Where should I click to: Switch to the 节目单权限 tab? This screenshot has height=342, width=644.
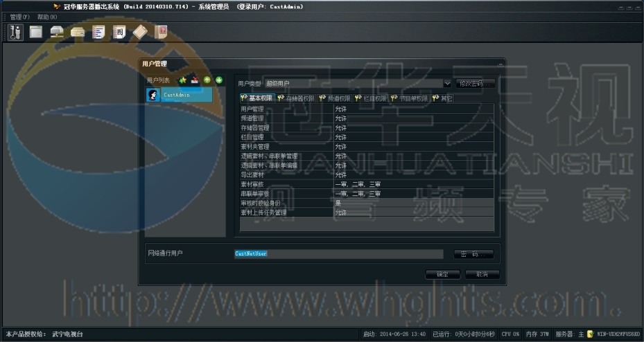click(409, 98)
